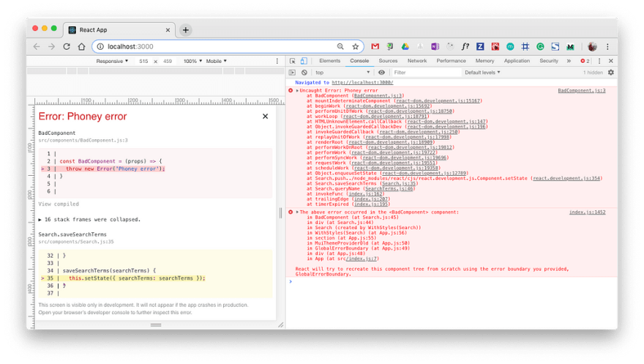Open the f? font finder extension
Viewport: 644px width, 364px height.
pyautogui.click(x=465, y=46)
